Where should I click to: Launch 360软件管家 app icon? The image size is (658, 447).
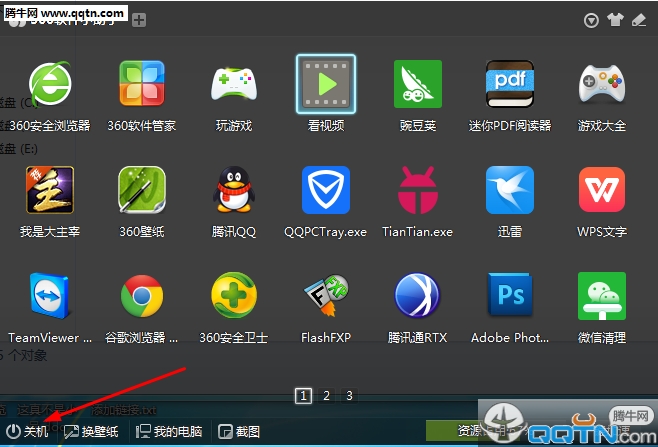[x=142, y=84]
